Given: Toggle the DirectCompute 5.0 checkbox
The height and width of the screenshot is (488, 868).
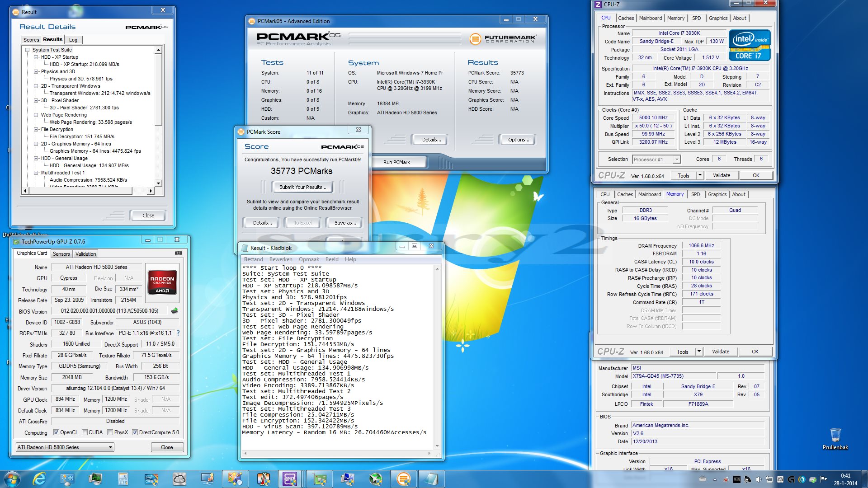Looking at the screenshot, I should pos(135,432).
